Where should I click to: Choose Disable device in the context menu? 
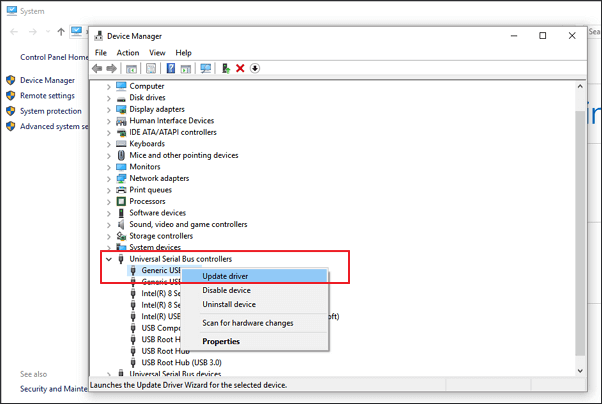coord(227,290)
